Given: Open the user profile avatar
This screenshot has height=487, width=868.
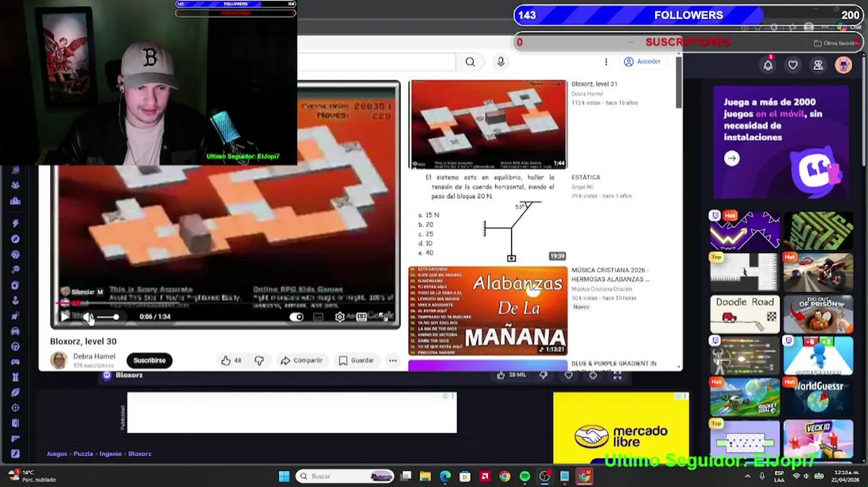Looking at the screenshot, I should pyautogui.click(x=843, y=65).
